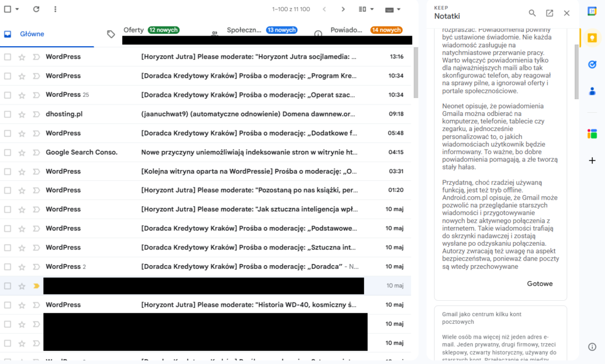Check the 'Doradca' WordPress 2 email checkbox
The width and height of the screenshot is (605, 364).
pos(7,266)
